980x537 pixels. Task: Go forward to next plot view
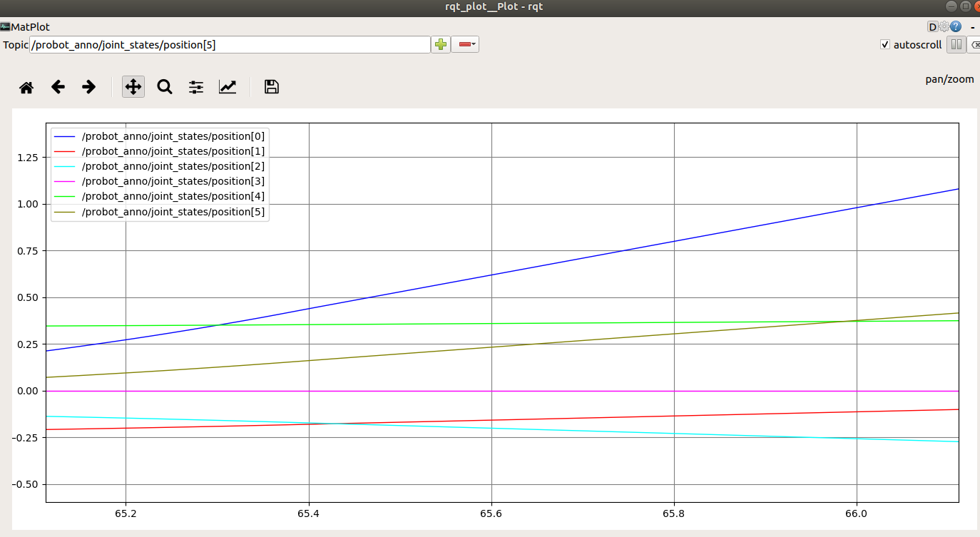tap(89, 87)
